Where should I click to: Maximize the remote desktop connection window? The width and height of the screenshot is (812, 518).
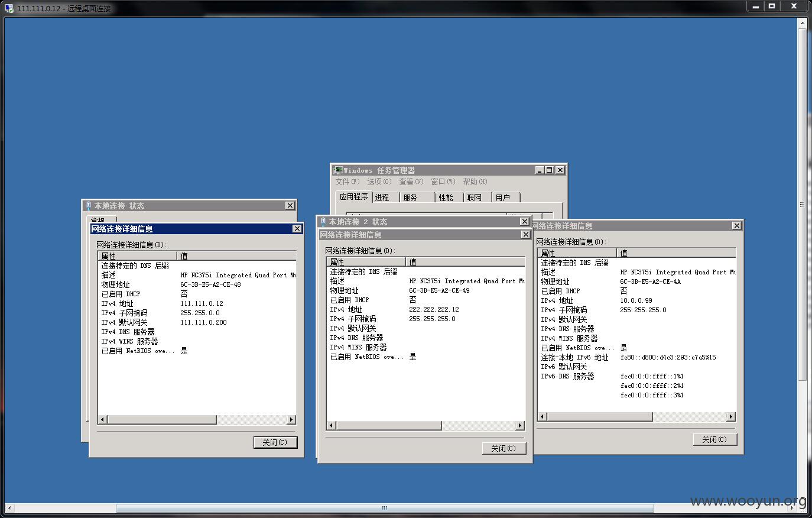pos(772,6)
